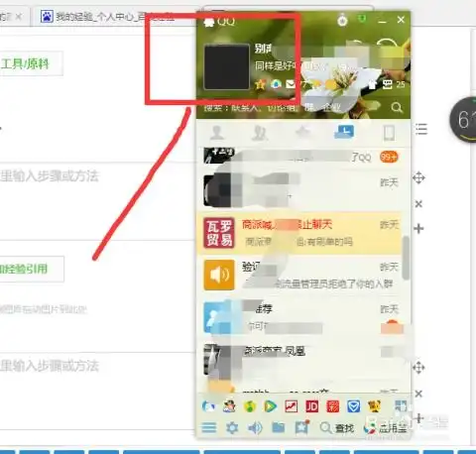Click the green security shield icon in QQ header

(362, 19)
